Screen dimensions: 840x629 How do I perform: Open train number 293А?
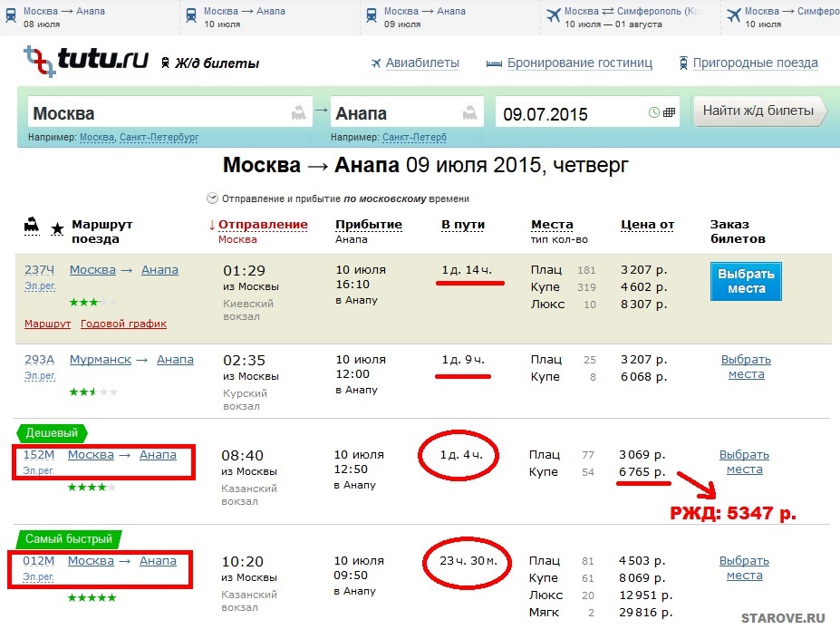(40, 360)
